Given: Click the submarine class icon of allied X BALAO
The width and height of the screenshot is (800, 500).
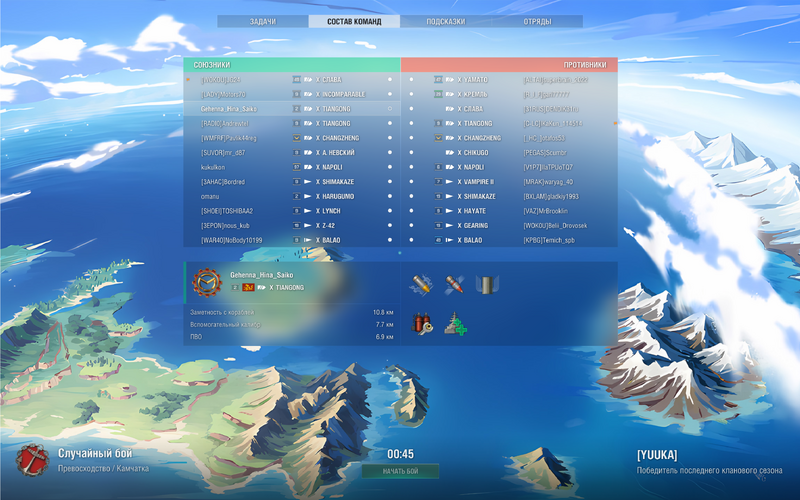Looking at the screenshot, I should 308,240.
